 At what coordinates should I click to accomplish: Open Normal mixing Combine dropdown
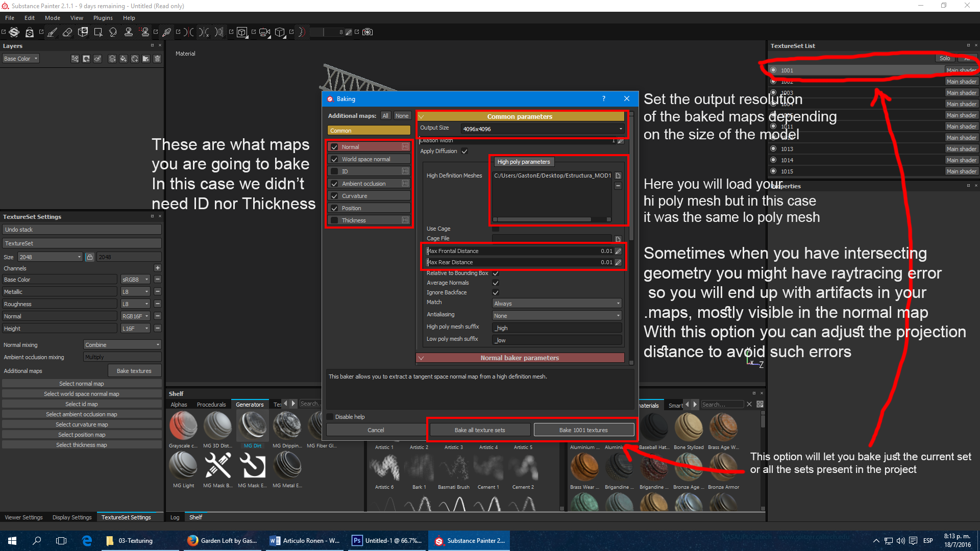coord(122,345)
